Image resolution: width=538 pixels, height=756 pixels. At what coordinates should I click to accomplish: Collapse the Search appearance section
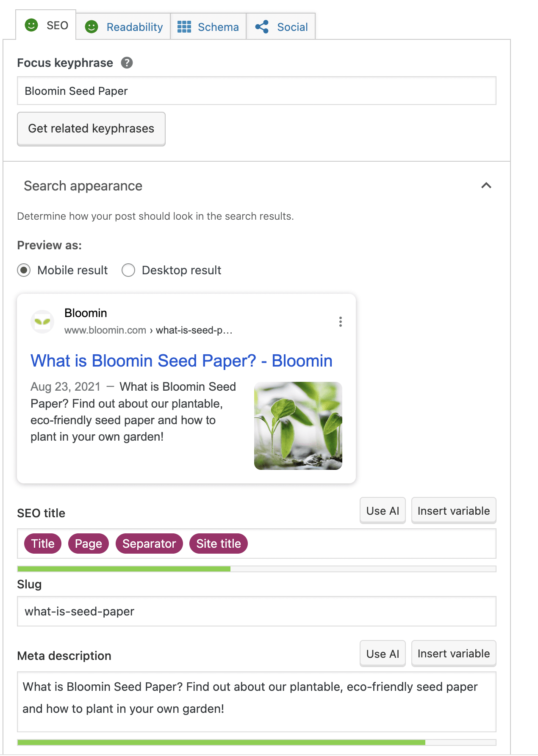click(486, 185)
